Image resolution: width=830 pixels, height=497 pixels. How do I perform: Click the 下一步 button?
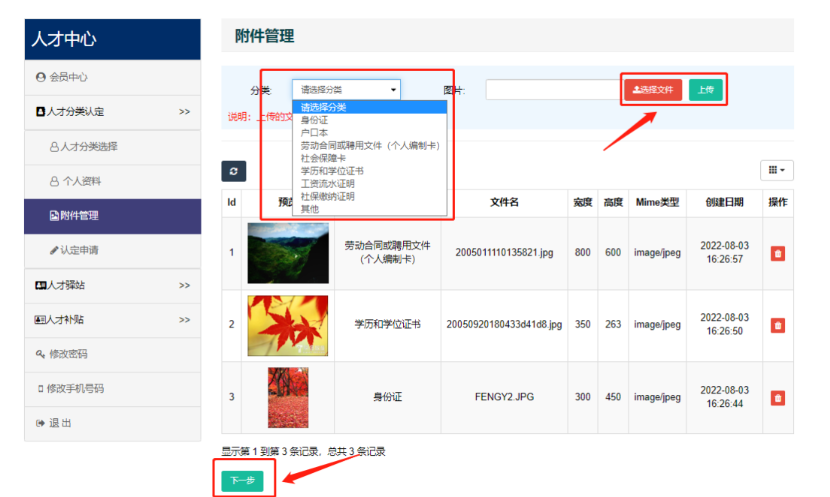pyautogui.click(x=242, y=481)
